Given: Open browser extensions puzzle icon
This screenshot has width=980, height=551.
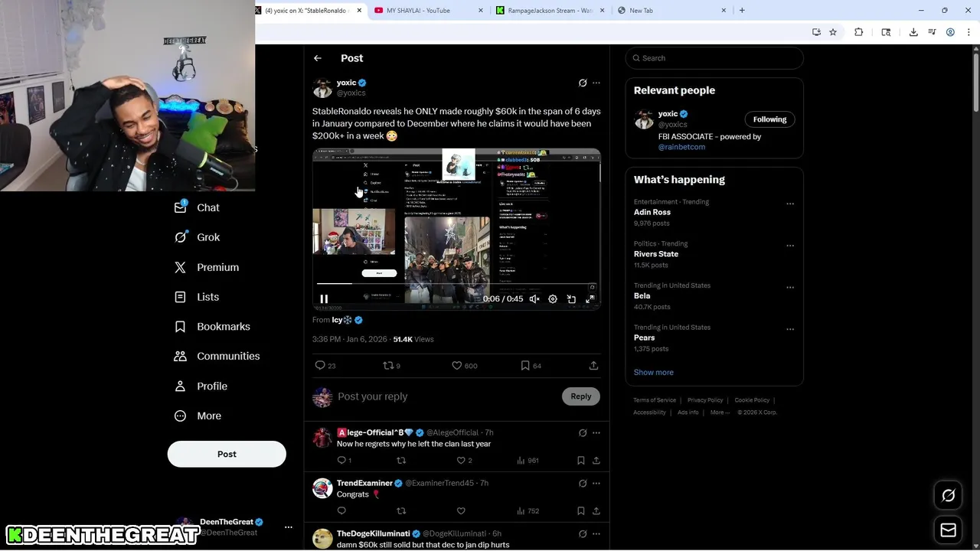Looking at the screenshot, I should coord(858,32).
